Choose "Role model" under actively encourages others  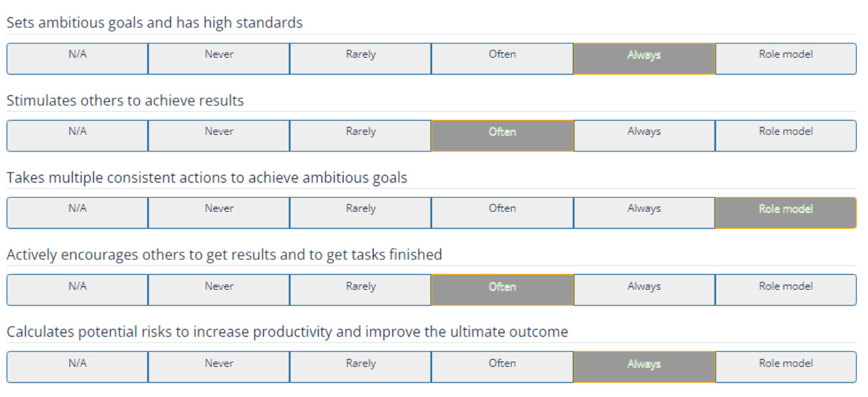click(x=786, y=289)
